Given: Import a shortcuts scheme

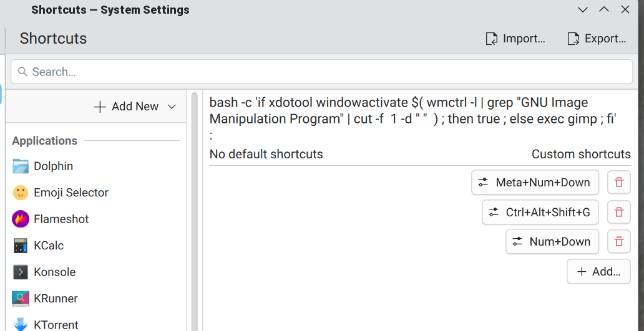Looking at the screenshot, I should pyautogui.click(x=515, y=39).
